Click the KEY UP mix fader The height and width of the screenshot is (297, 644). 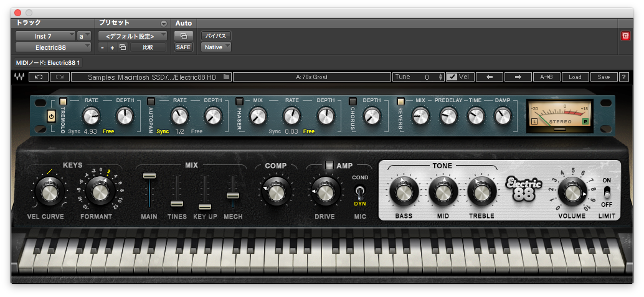click(204, 207)
